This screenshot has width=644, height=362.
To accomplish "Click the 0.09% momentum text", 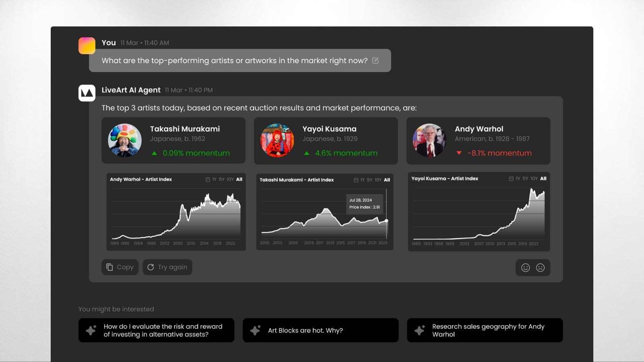I will tap(196, 153).
